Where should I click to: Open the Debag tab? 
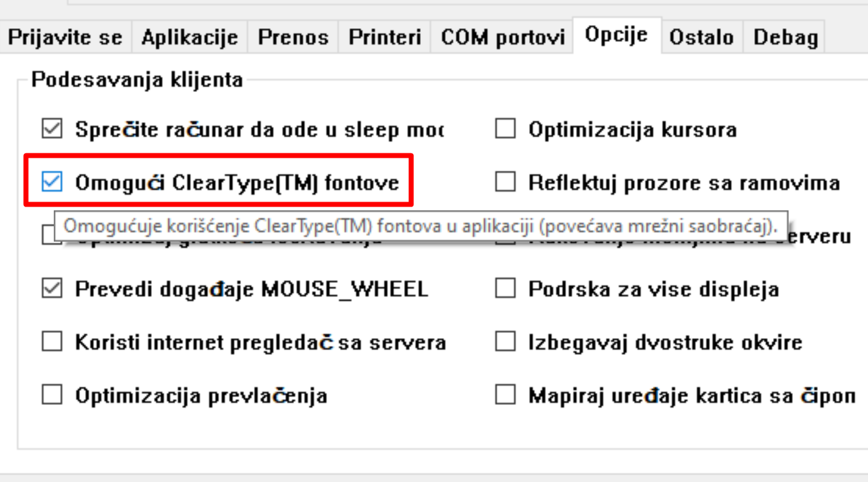[x=785, y=37]
